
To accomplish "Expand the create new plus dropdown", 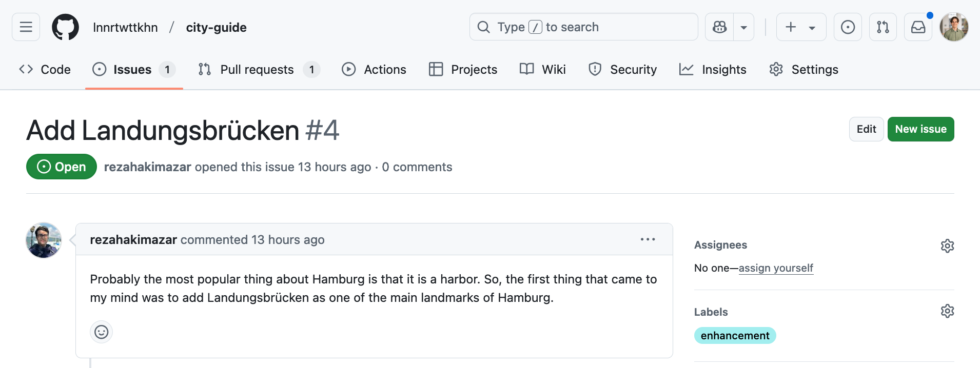I will 801,27.
